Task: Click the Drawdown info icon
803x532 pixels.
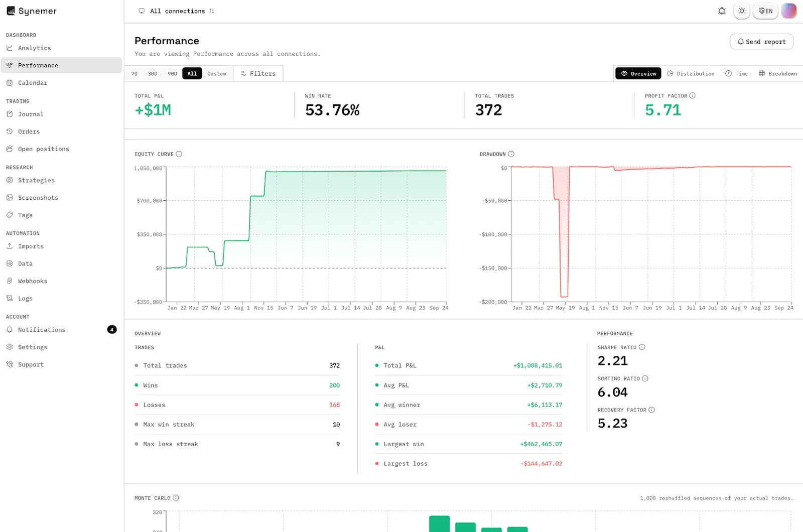Action: (511, 154)
